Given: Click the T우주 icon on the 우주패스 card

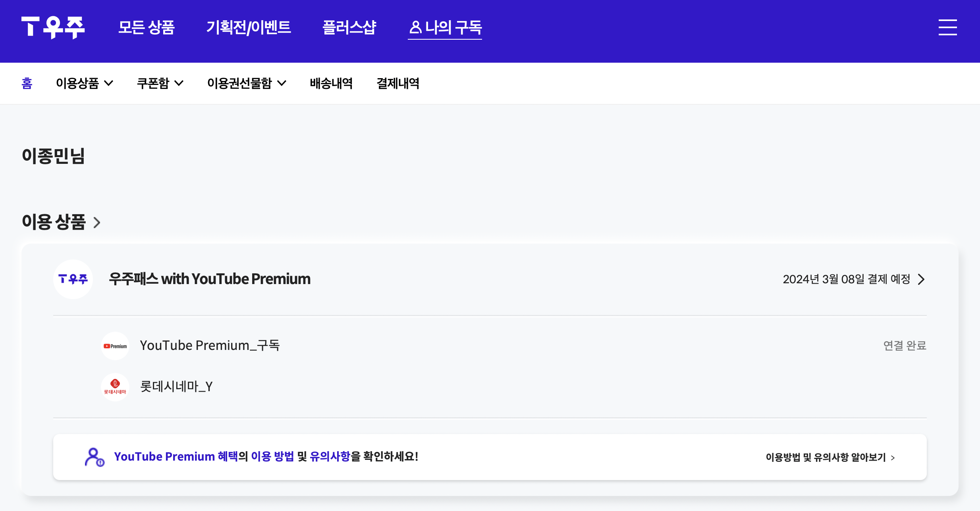Looking at the screenshot, I should coord(73,279).
